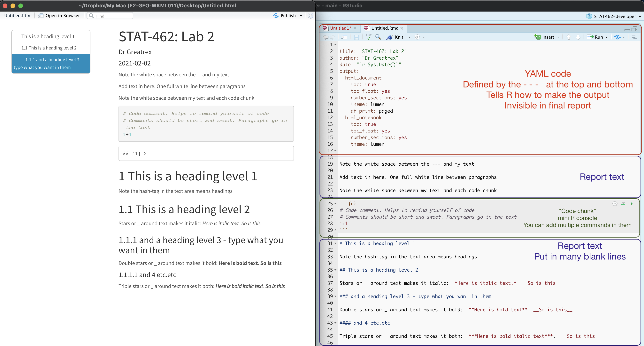644x346 pixels.
Task: Go to previous section chunk arrow
Action: pyautogui.click(x=569, y=37)
